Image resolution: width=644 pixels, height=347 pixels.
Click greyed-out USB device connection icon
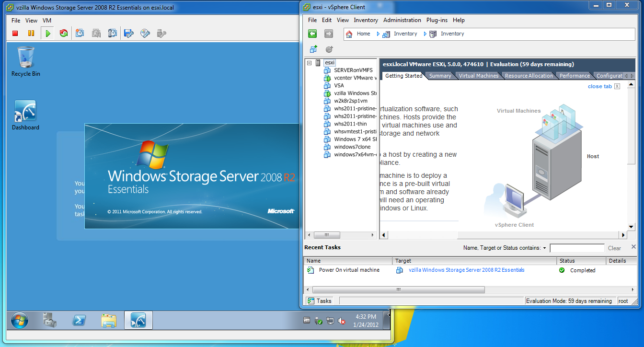161,33
